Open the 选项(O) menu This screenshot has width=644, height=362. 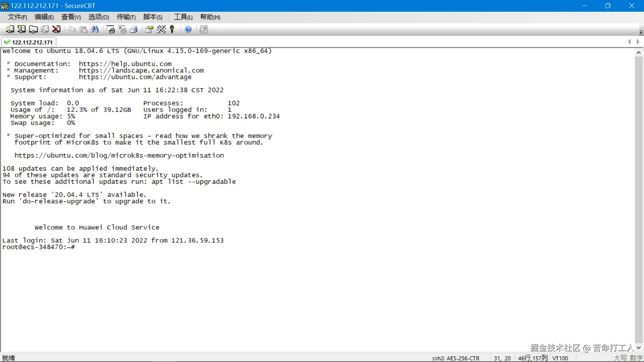coord(99,17)
